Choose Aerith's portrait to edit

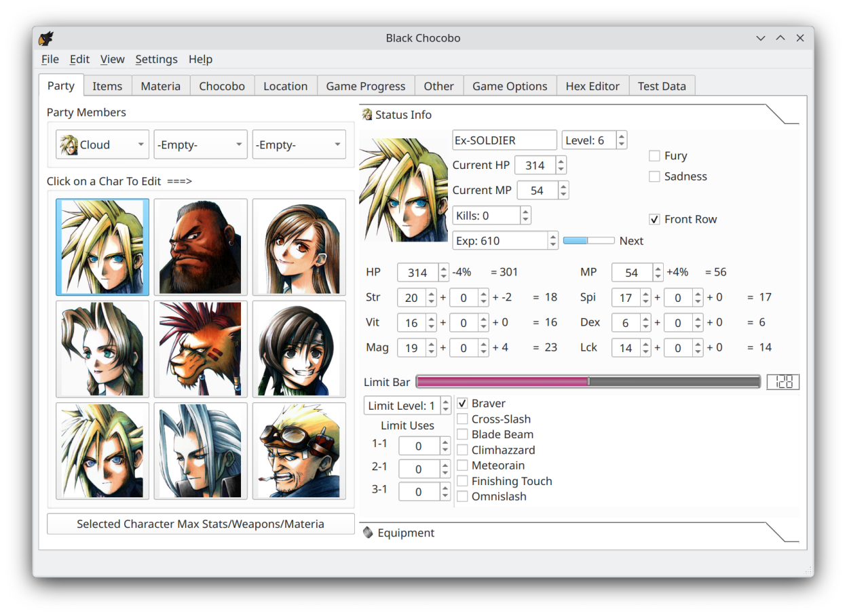(x=102, y=349)
